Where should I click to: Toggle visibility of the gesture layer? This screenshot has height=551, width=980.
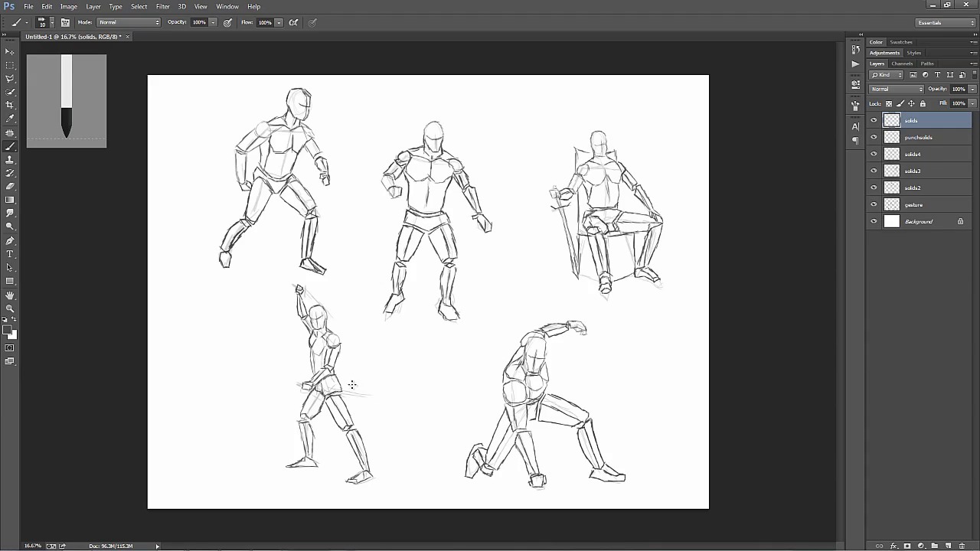tap(874, 205)
